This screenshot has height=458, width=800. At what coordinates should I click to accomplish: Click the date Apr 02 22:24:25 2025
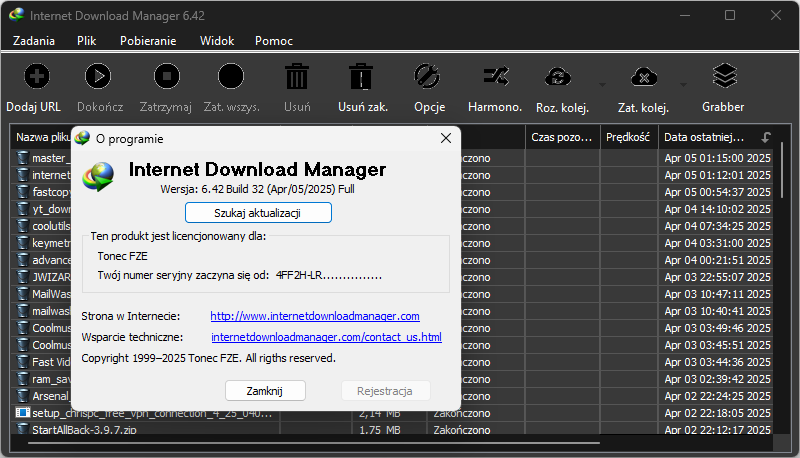717,396
